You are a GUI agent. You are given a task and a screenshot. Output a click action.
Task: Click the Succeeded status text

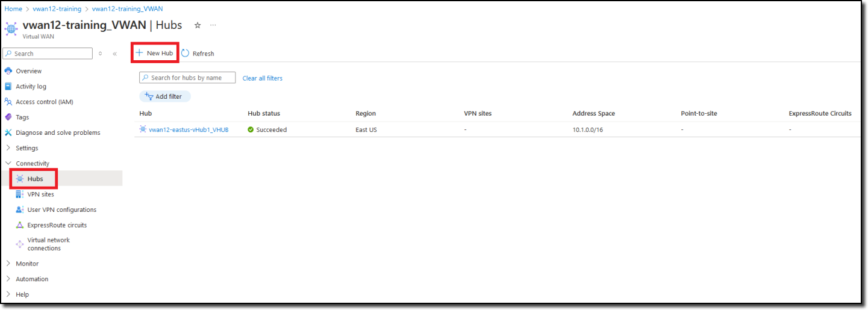[272, 130]
